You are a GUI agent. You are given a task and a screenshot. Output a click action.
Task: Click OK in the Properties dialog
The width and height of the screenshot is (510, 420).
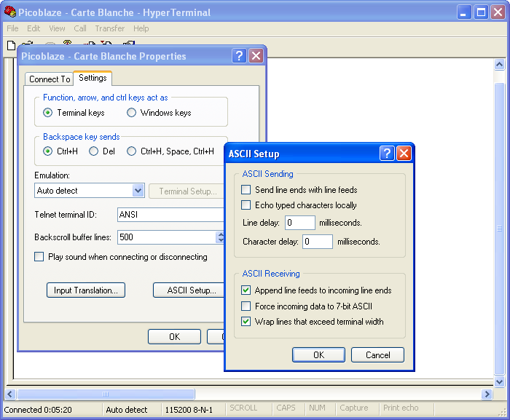(174, 336)
